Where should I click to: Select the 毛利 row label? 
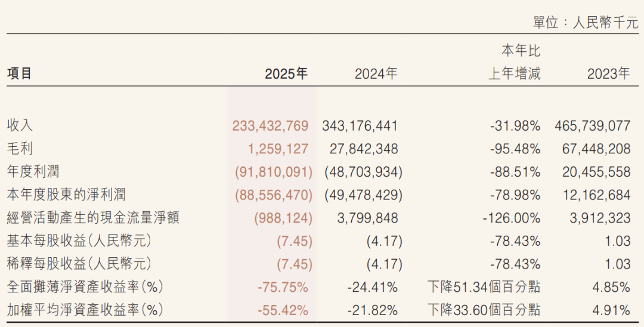pyautogui.click(x=20, y=149)
